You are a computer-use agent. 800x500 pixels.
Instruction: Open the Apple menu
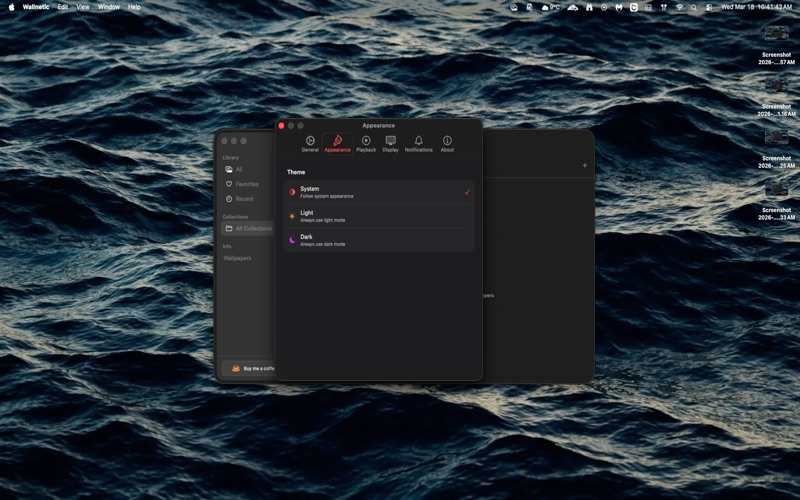pyautogui.click(x=11, y=7)
